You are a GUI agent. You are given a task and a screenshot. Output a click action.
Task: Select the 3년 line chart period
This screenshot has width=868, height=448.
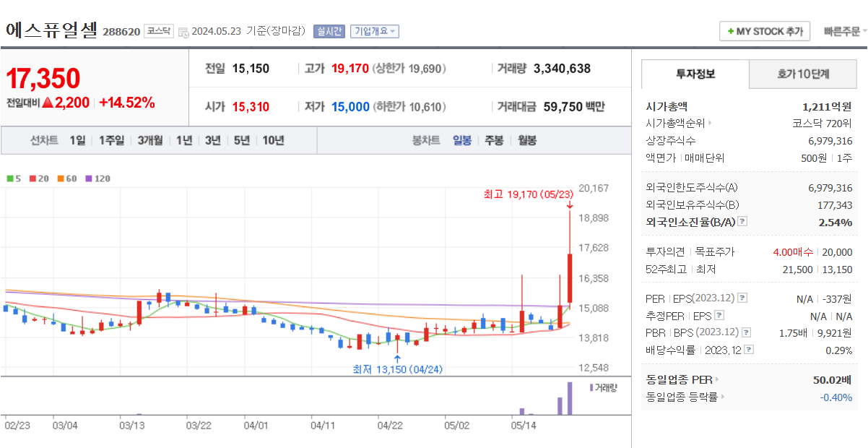coord(212,140)
